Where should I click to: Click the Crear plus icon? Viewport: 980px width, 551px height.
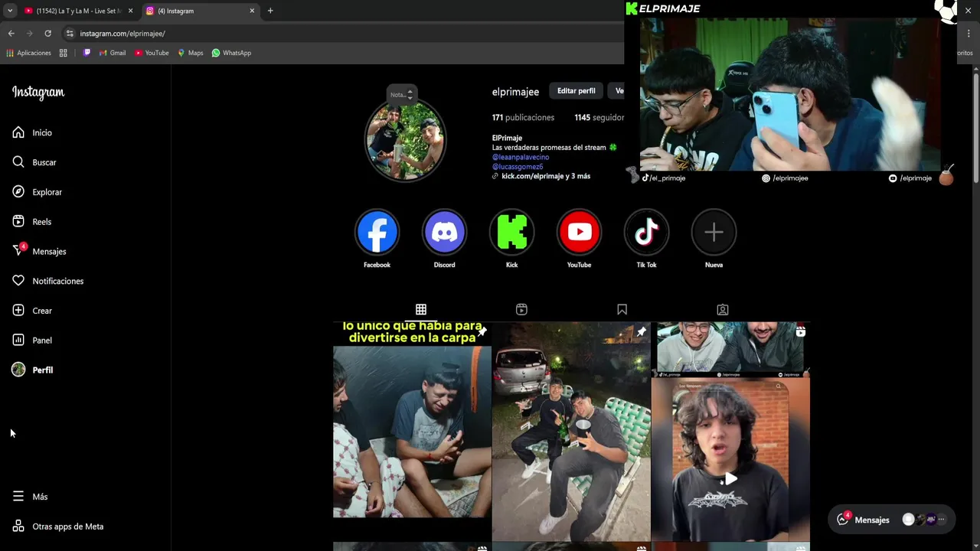point(18,311)
